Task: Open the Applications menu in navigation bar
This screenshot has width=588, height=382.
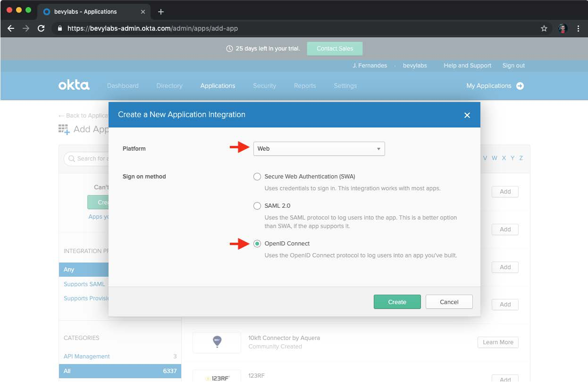Action: [x=218, y=86]
